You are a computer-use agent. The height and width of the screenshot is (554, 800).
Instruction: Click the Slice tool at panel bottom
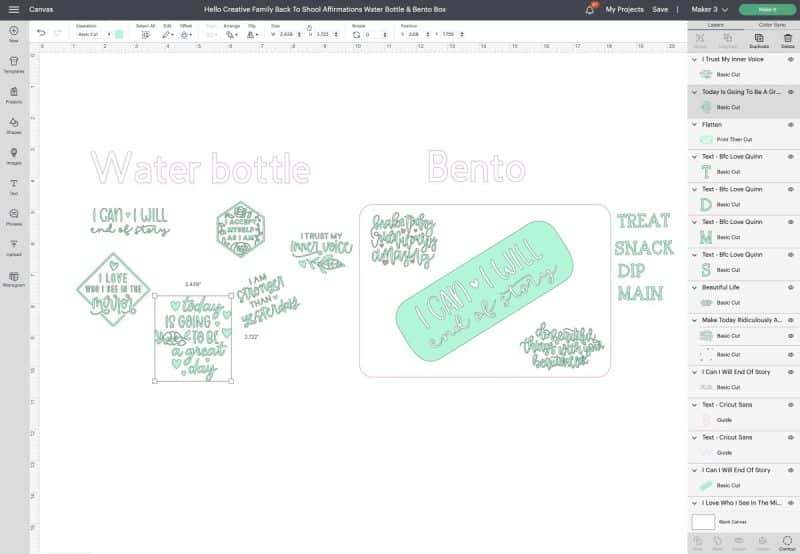pyautogui.click(x=697, y=543)
